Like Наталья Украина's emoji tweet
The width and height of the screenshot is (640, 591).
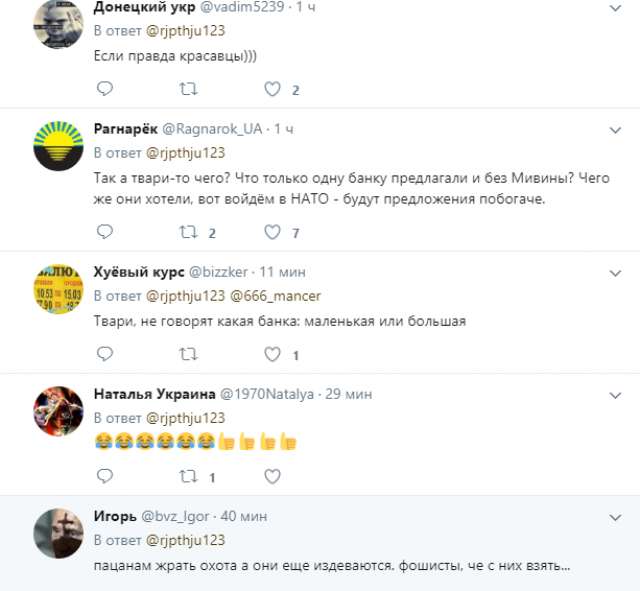pyautogui.click(x=271, y=476)
